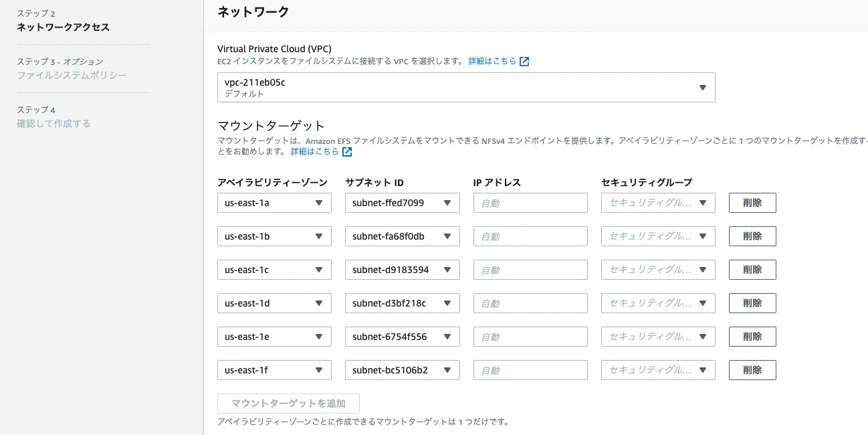Click the IP address field in us-east-1a row
868x435 pixels.
pos(530,203)
